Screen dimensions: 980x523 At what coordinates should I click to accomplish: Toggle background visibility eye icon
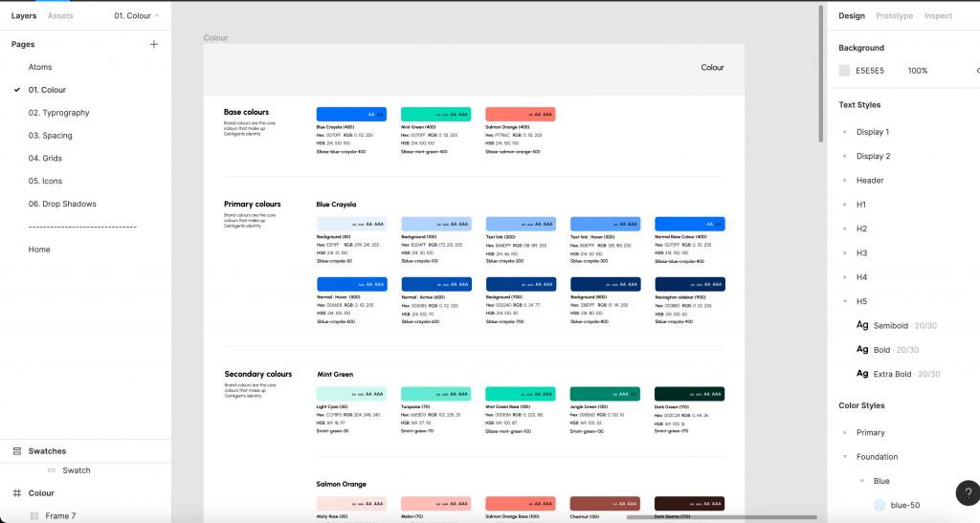coord(976,71)
